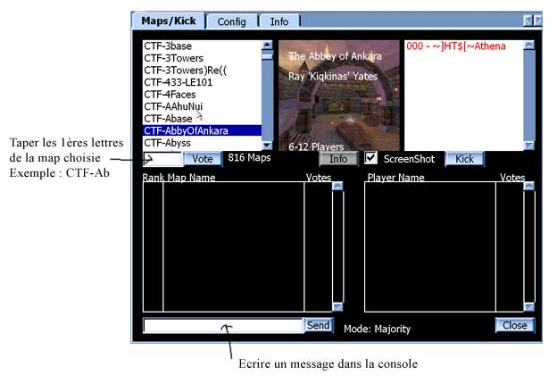Click the Kick button
The width and height of the screenshot is (557, 392).
pos(464,159)
